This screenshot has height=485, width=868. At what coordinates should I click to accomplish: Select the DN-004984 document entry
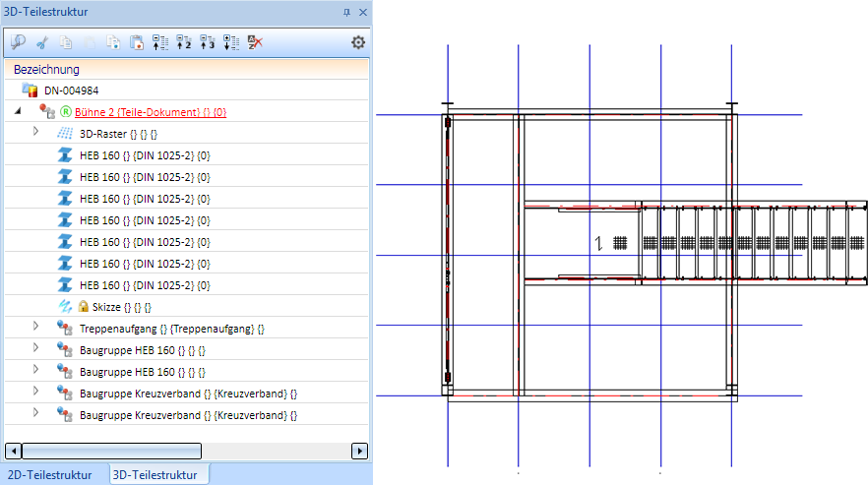(71, 91)
